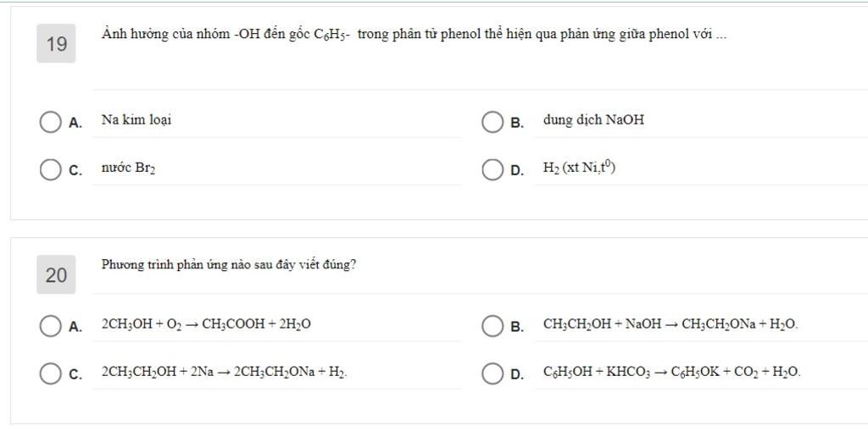This screenshot has height=431, width=868.
Task: Click the question number 19 badge
Action: pos(56,44)
